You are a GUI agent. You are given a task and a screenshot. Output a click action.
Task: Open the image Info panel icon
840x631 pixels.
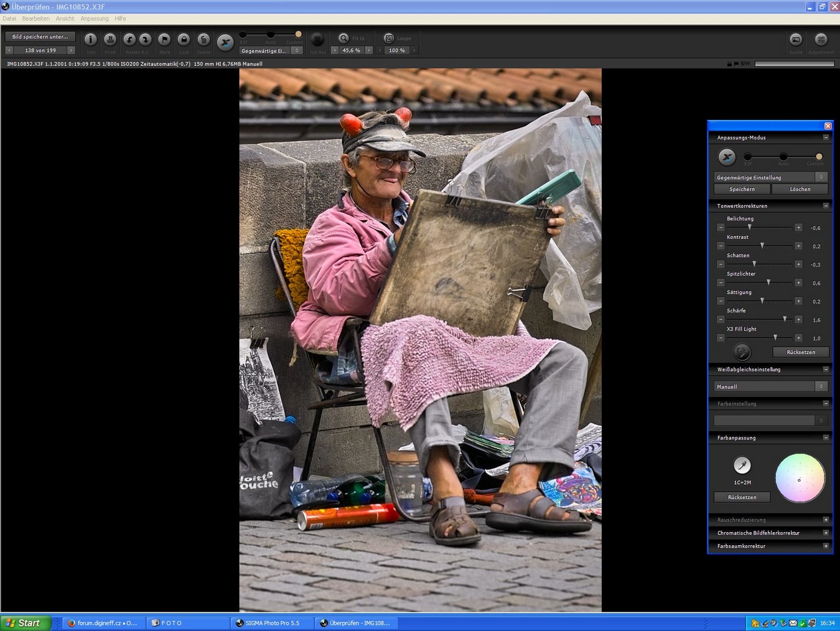point(91,40)
